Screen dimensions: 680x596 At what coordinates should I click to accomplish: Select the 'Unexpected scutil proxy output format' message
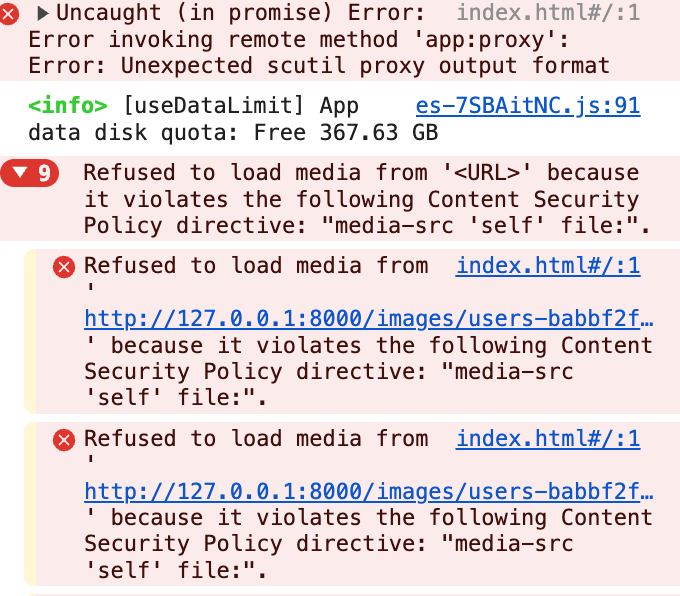365,66
